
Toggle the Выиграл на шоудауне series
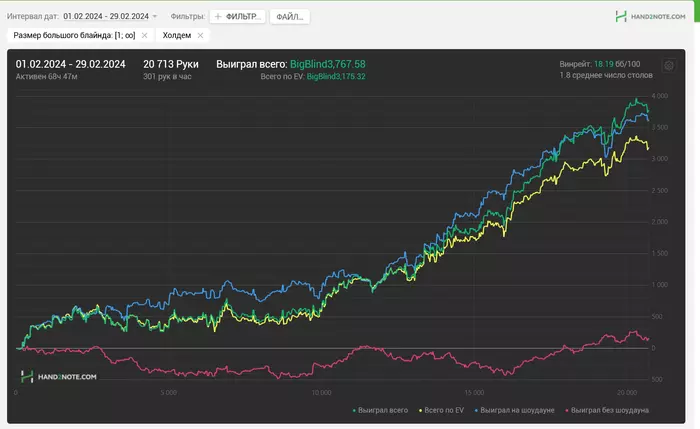pos(516,410)
